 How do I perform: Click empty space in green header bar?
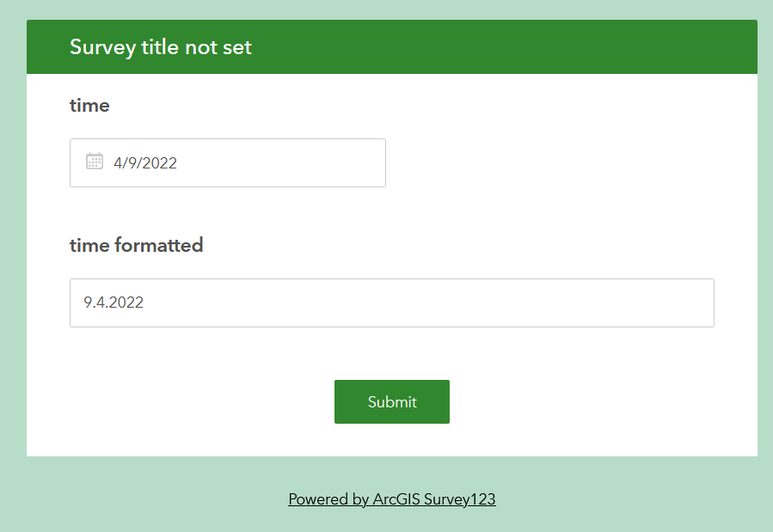coord(516,47)
